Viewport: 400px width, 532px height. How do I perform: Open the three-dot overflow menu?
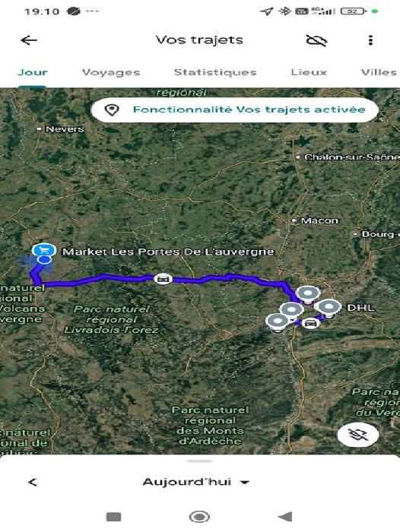click(370, 40)
